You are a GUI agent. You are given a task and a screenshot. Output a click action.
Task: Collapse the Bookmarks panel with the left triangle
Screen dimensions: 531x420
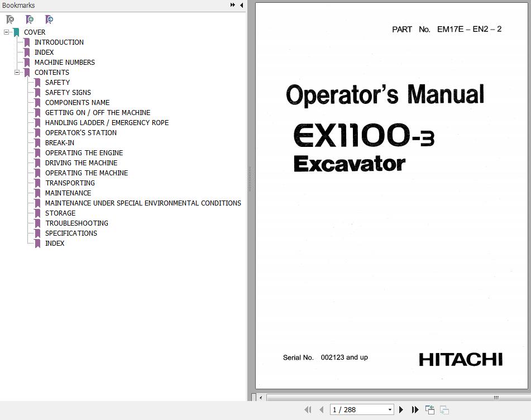click(241, 5)
